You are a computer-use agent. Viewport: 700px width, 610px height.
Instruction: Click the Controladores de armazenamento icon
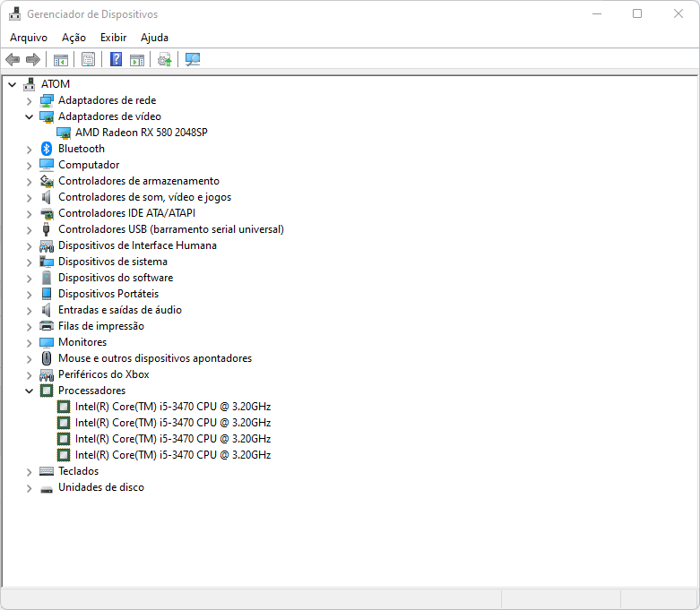47,181
